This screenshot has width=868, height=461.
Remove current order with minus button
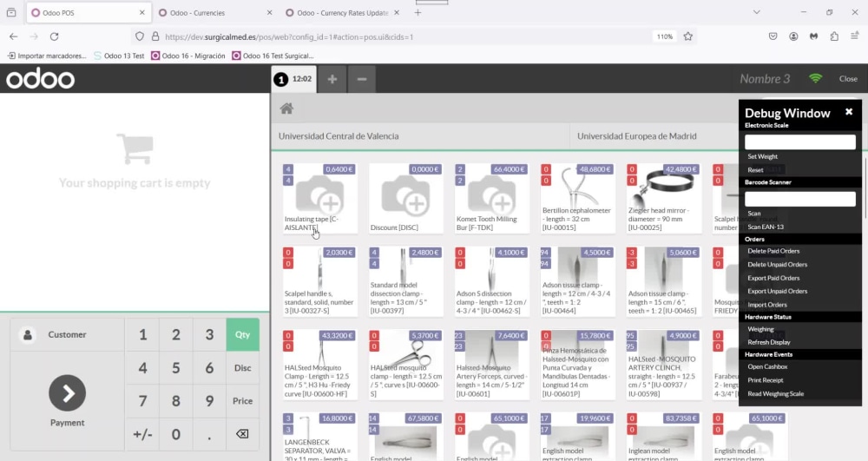click(x=361, y=79)
